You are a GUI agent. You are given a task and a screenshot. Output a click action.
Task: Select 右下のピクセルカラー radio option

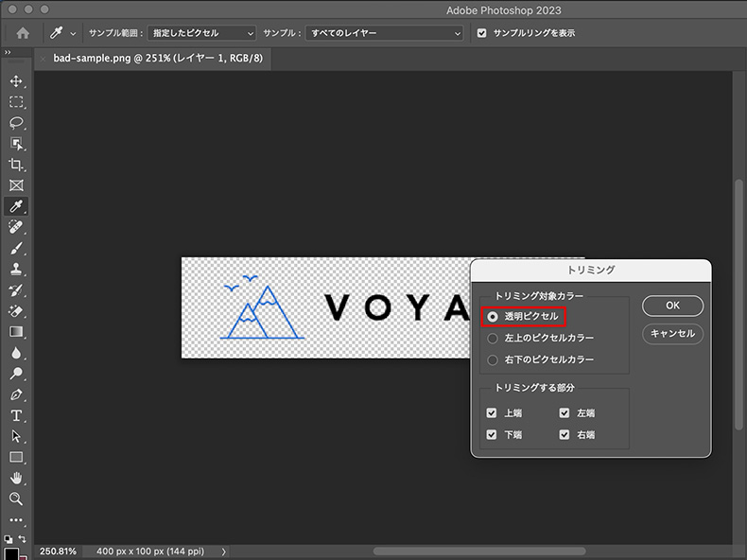[492, 359]
